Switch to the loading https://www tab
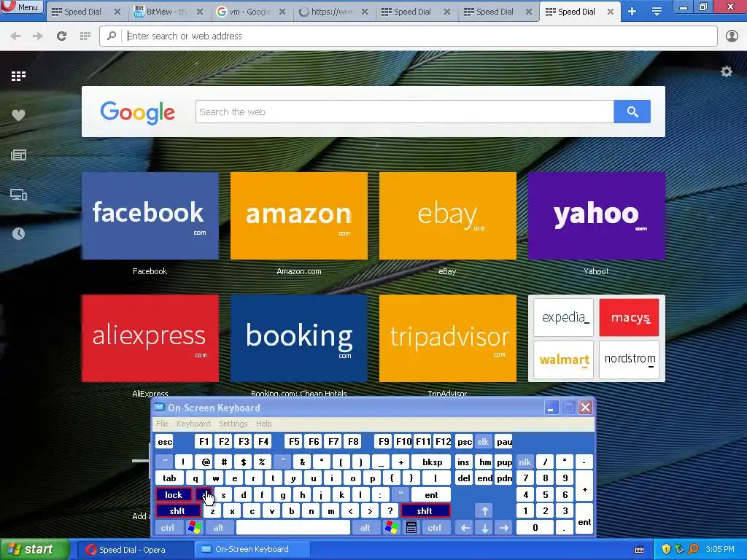Viewport: 747px width, 560px height. pos(333,12)
